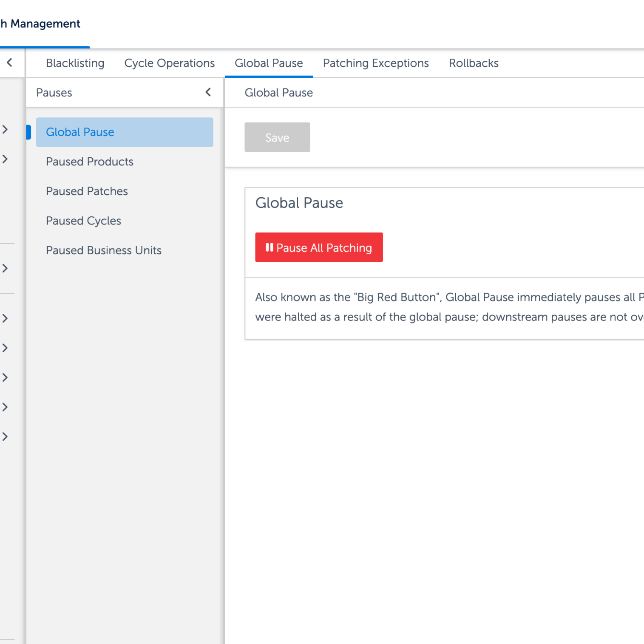This screenshot has height=644, width=644.
Task: Open Paused Business Units from the sidebar
Action: click(x=104, y=250)
